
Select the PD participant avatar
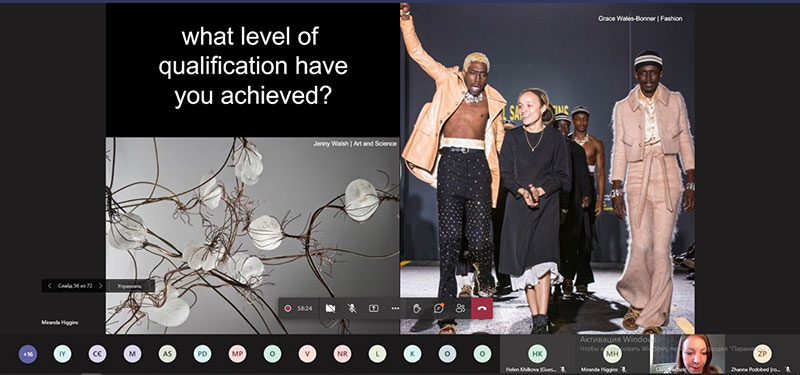point(203,354)
